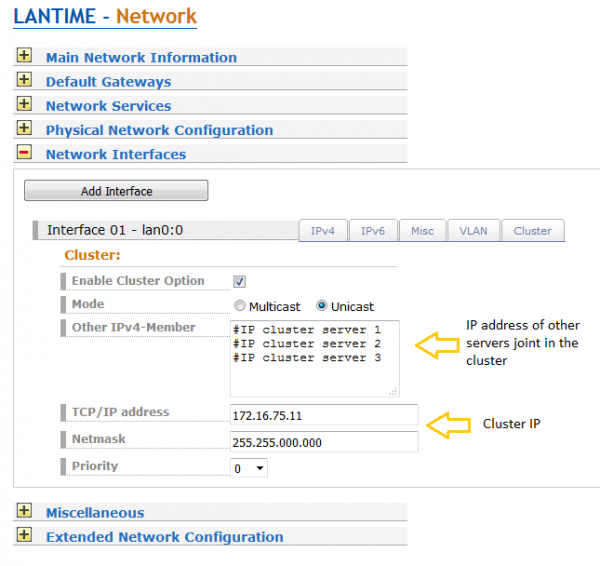
Task: Open Network Services heading
Action: click(109, 106)
